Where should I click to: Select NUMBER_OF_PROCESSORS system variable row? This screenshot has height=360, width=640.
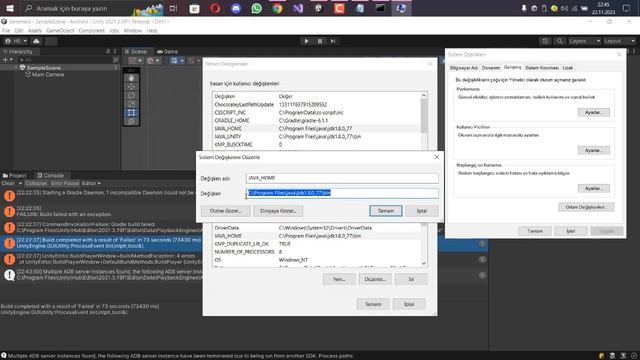click(316, 252)
